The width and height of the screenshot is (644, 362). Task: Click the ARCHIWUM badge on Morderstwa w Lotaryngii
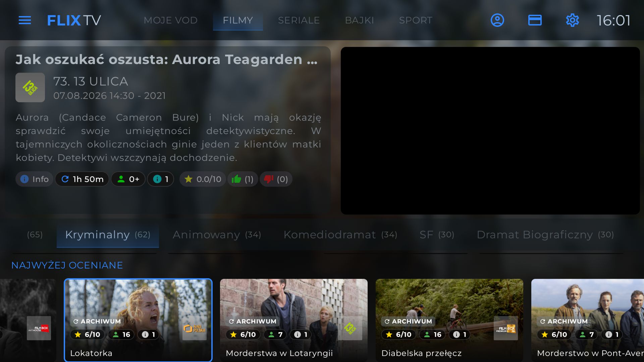(x=253, y=321)
